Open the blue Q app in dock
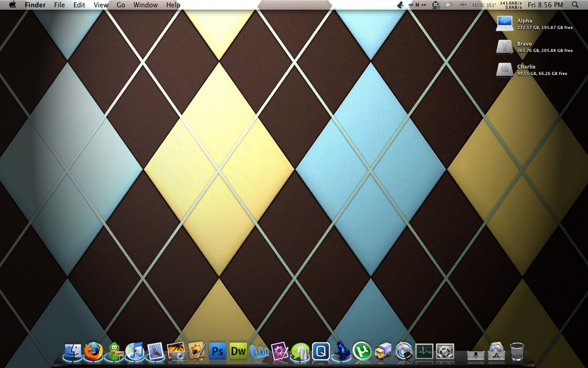This screenshot has width=588, height=368. click(321, 351)
